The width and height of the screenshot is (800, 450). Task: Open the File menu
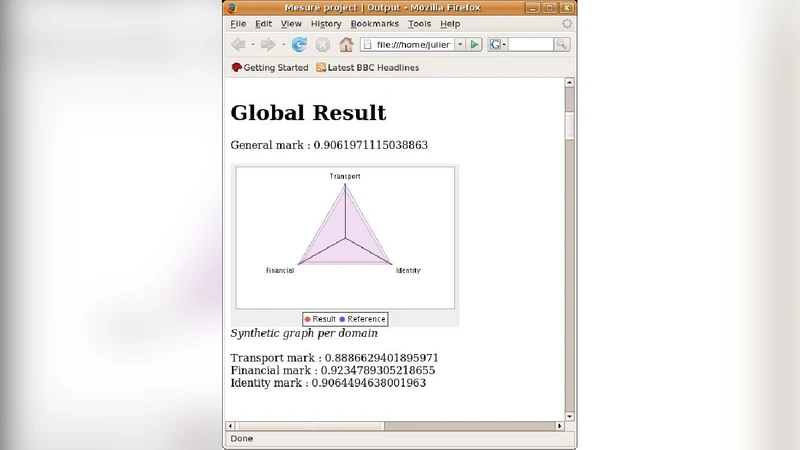coord(238,24)
